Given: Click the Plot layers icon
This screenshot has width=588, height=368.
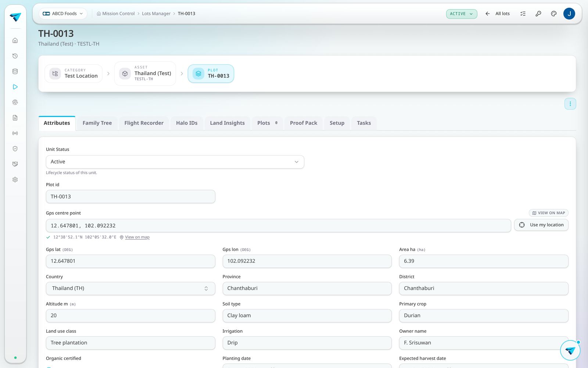Looking at the screenshot, I should (198, 74).
